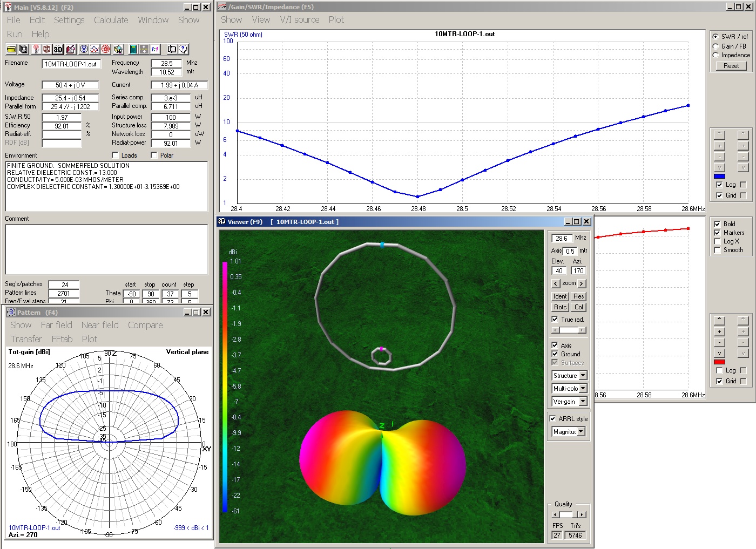Click the Ident button in Viewer
The width and height of the screenshot is (756, 549).
[x=560, y=296]
